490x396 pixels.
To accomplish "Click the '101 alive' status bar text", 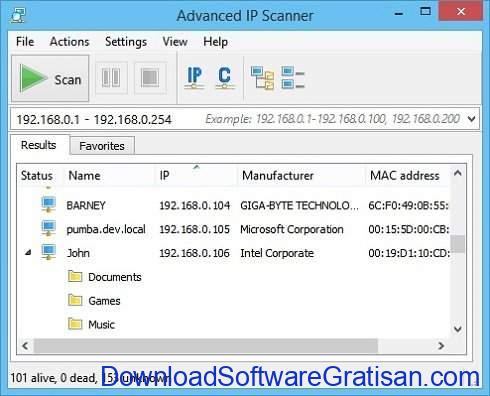I will coord(32,378).
